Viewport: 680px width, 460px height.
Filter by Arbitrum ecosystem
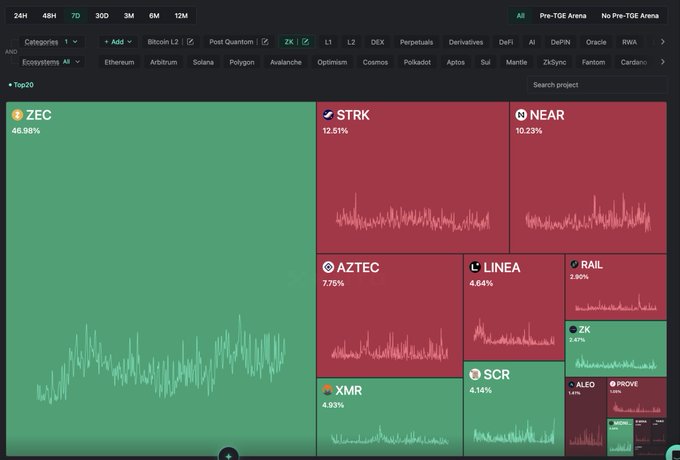[163, 62]
